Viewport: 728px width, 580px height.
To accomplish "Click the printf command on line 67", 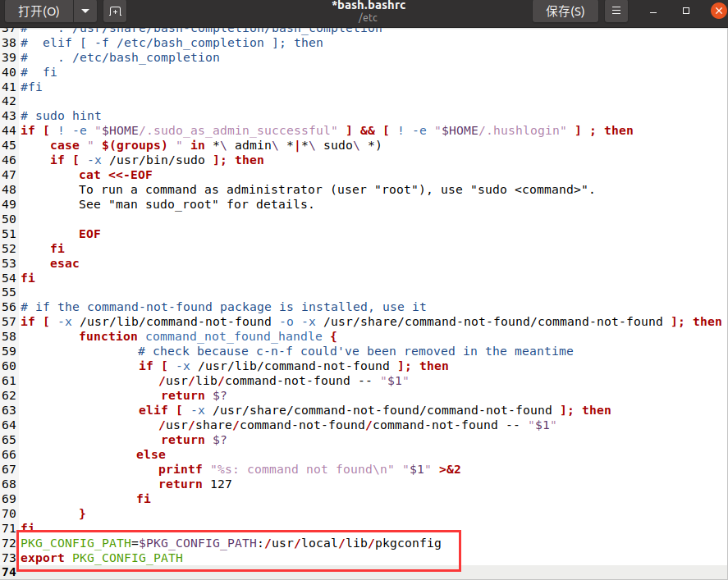I will click(309, 469).
